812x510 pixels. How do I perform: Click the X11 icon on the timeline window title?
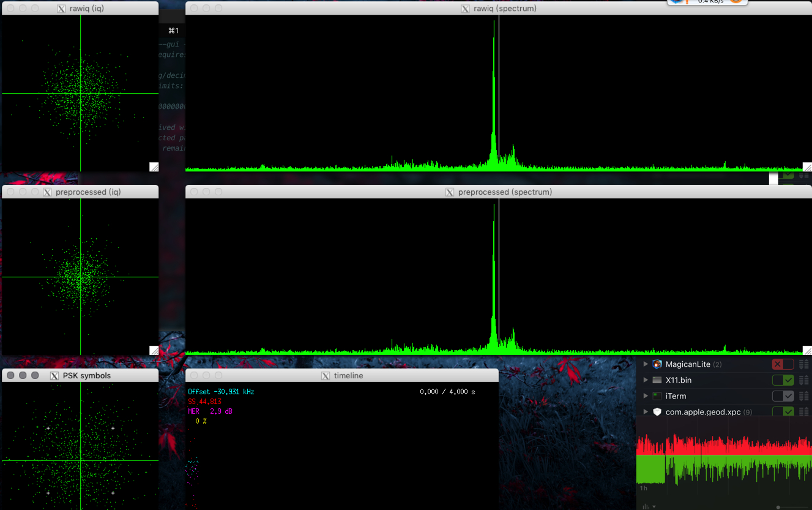[325, 375]
